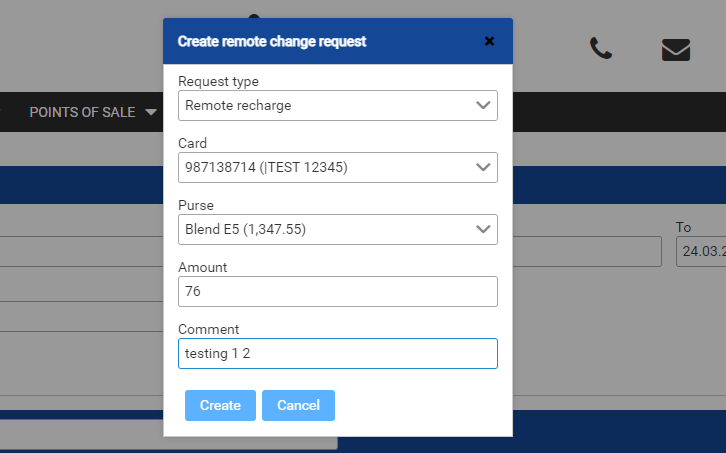This screenshot has width=726, height=453.
Task: Expand the Card selection dropdown
Action: pos(338,167)
